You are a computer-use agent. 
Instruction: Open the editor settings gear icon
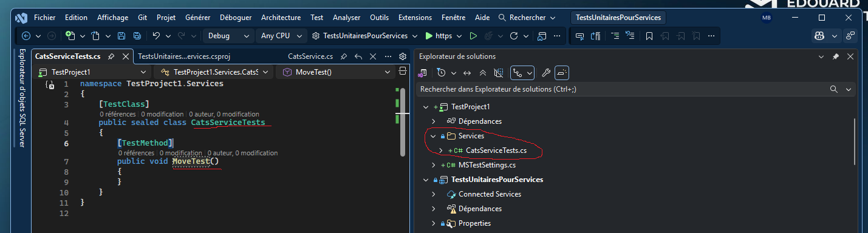402,56
